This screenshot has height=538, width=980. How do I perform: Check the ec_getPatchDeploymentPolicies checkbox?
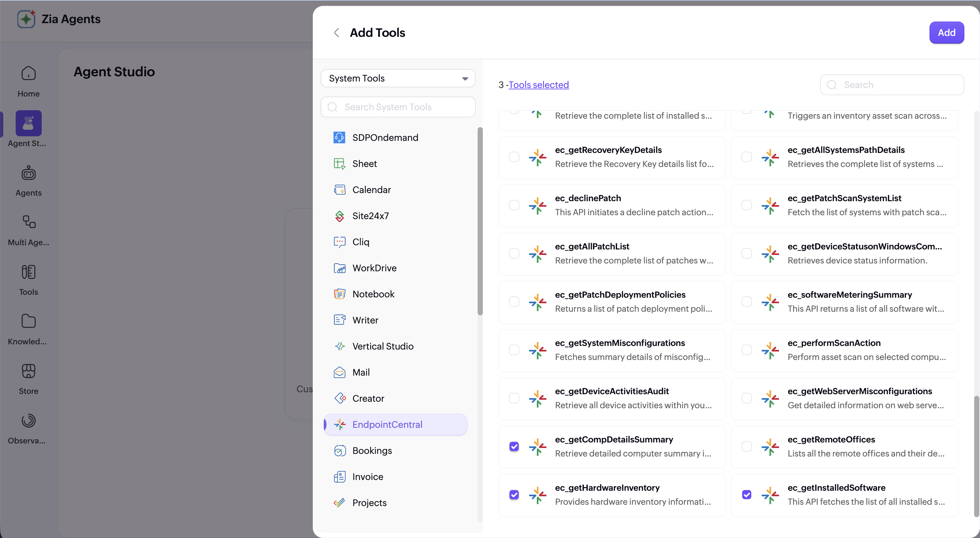[514, 302]
